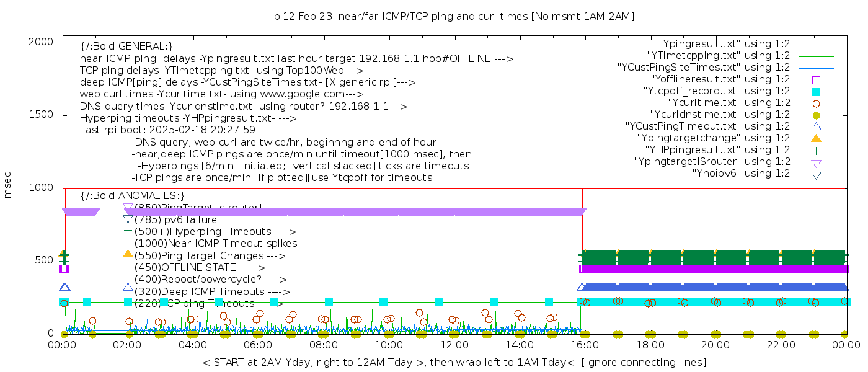Viewport: 868px width, 372px height.
Task: Click the "12:00" tick label on x-axis
Action: click(x=454, y=345)
